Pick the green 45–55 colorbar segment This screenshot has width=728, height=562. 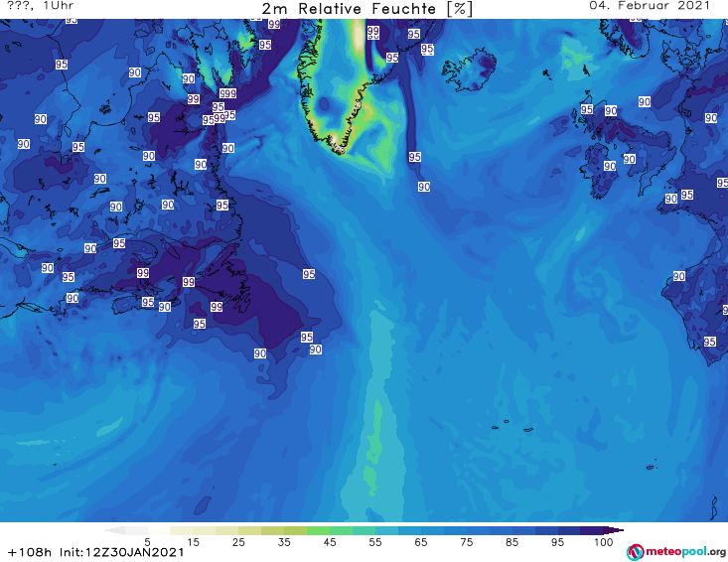353,530
